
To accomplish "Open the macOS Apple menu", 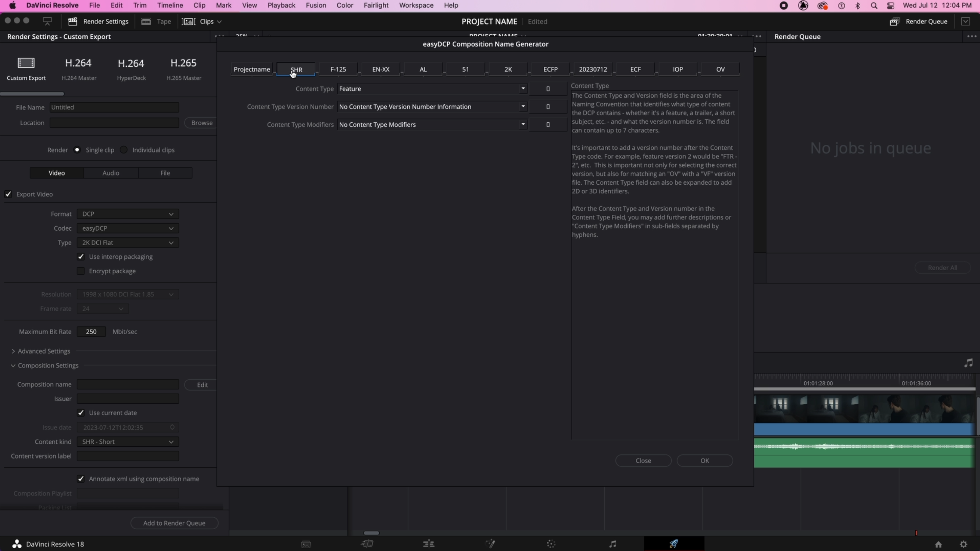I will coord(12,5).
